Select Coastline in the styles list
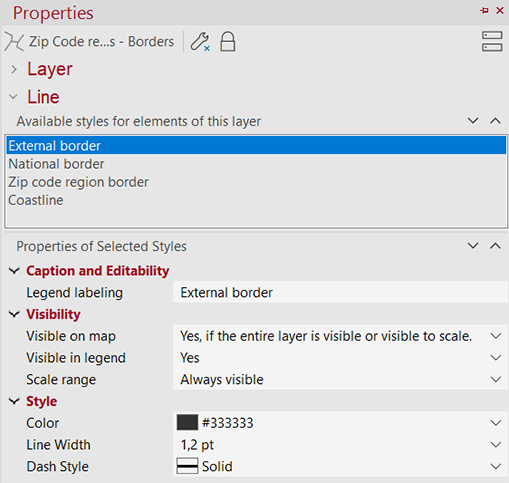The height and width of the screenshot is (483, 509). pos(256,200)
